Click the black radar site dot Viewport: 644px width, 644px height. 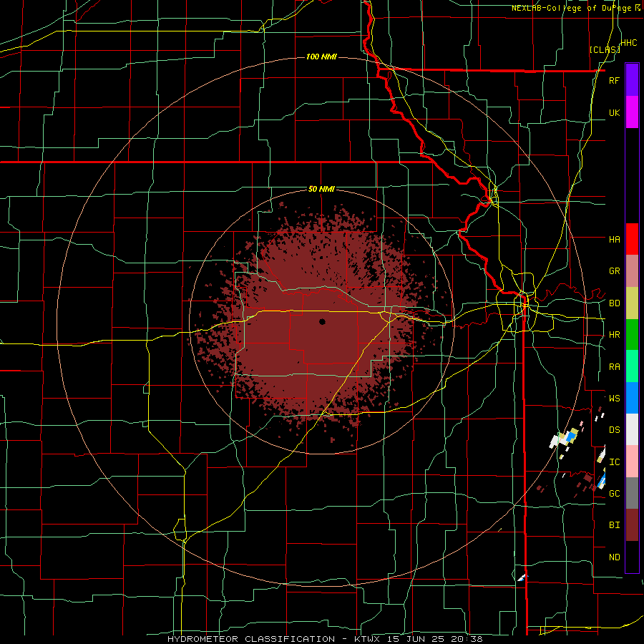click(x=322, y=321)
